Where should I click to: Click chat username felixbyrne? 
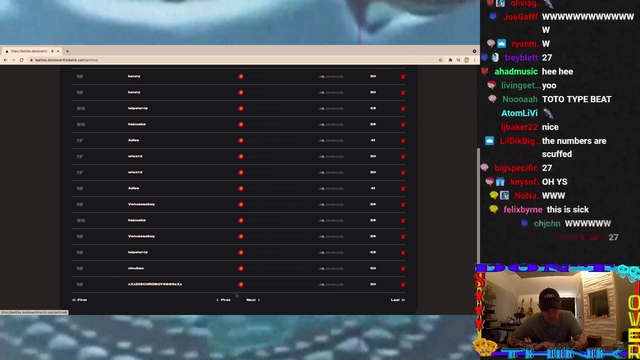pos(523,209)
